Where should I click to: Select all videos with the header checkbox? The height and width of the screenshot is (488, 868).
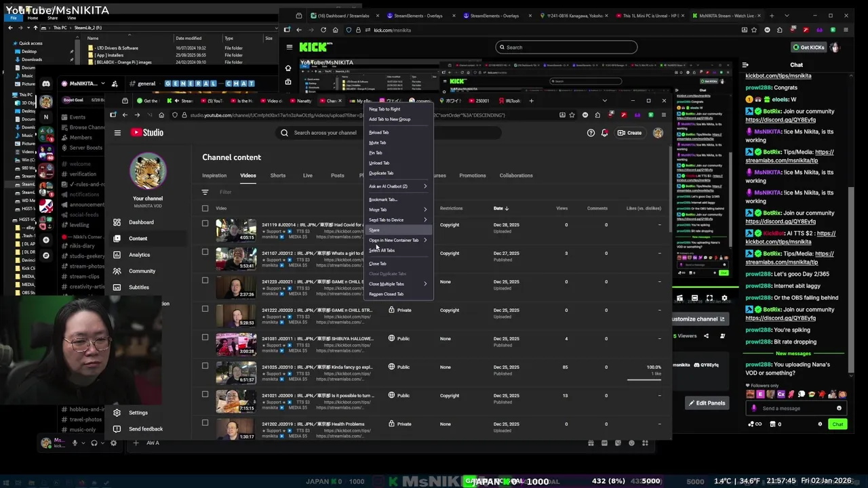pyautogui.click(x=205, y=209)
